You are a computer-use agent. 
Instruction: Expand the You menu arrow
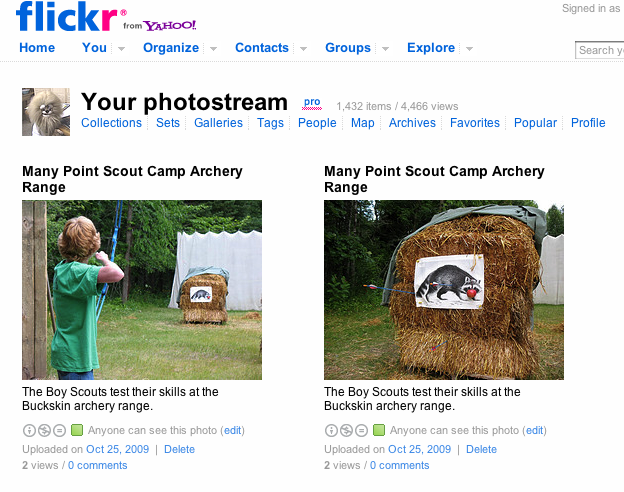tap(121, 49)
